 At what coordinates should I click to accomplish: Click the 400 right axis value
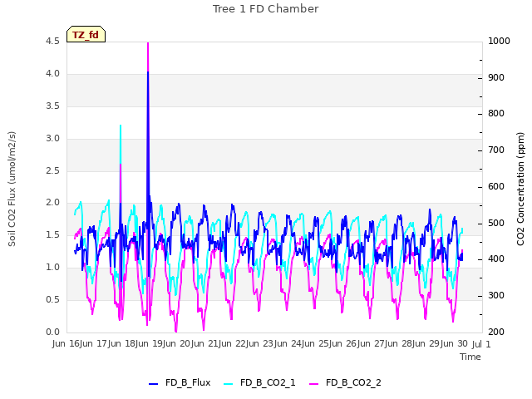[x=496, y=259]
